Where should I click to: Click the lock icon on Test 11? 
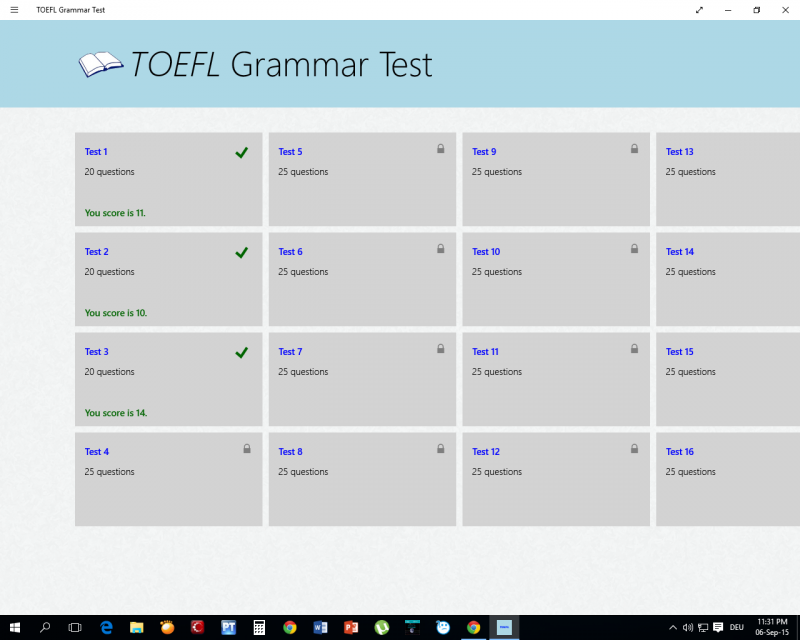tap(634, 349)
